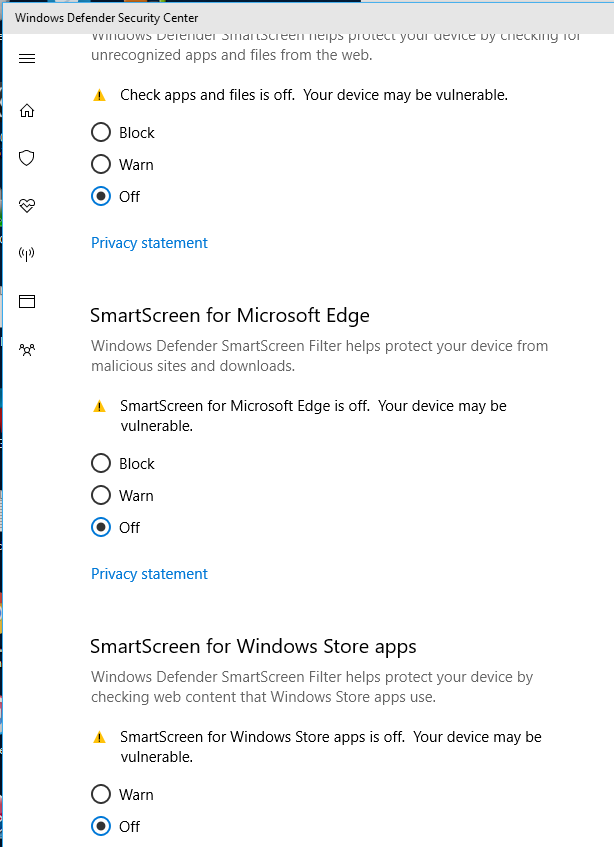Open the Privacy statement under apps and files
Image resolution: width=614 pixels, height=847 pixels.
coord(149,242)
